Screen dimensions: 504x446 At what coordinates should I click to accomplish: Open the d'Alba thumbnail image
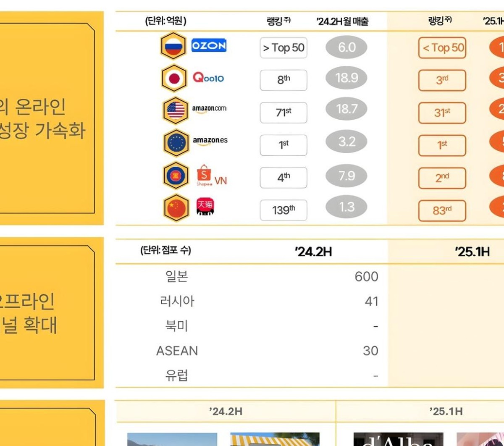click(398, 439)
